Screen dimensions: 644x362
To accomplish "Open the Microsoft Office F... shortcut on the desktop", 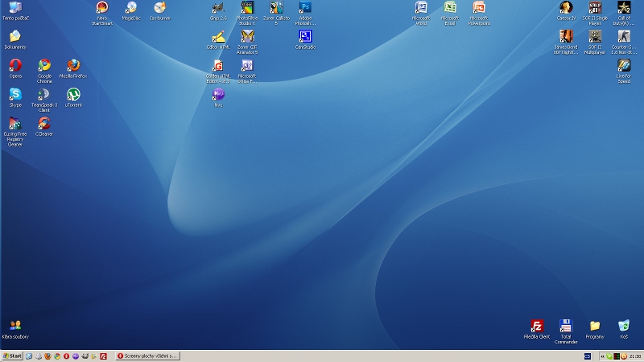I will pyautogui.click(x=247, y=71).
